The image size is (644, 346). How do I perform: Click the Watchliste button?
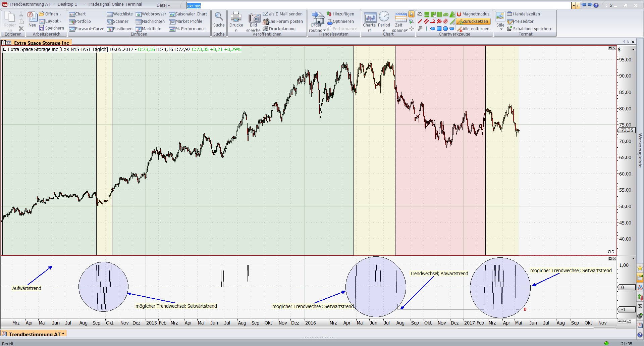pos(120,14)
